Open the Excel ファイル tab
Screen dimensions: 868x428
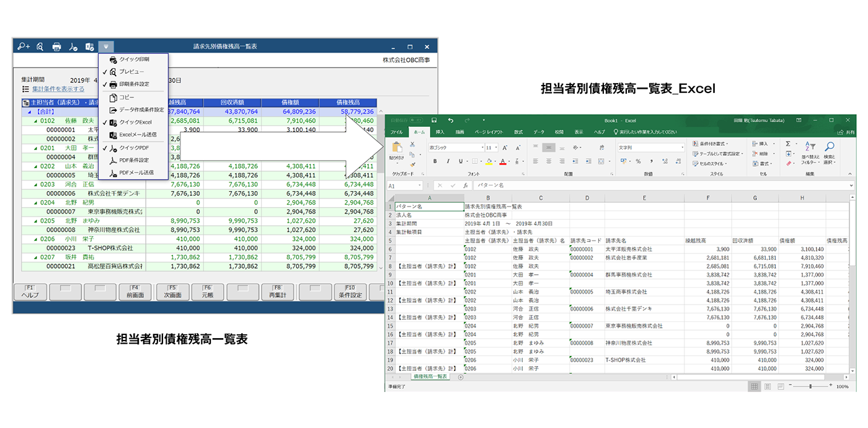[x=396, y=132]
